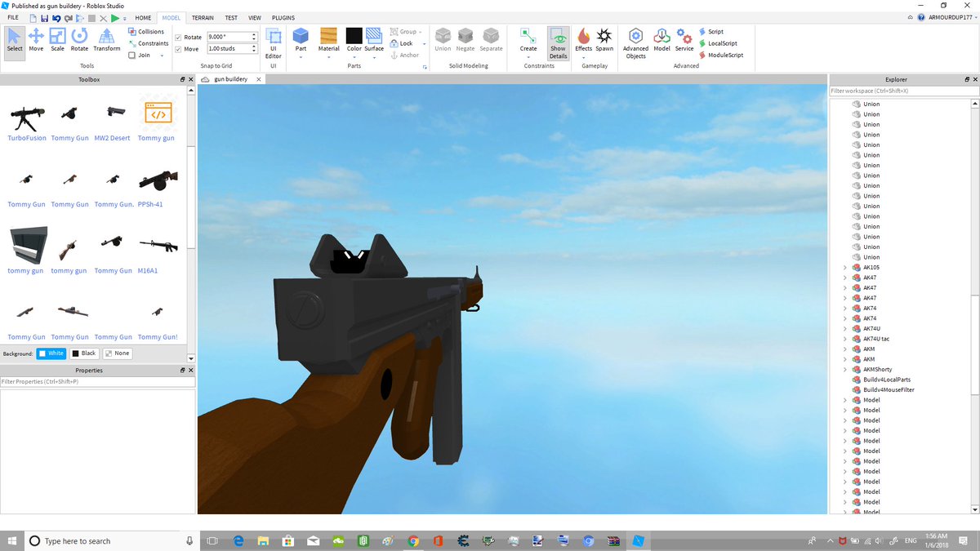
Task: Switch to the TERRAIN ribbon tab
Action: 203,17
